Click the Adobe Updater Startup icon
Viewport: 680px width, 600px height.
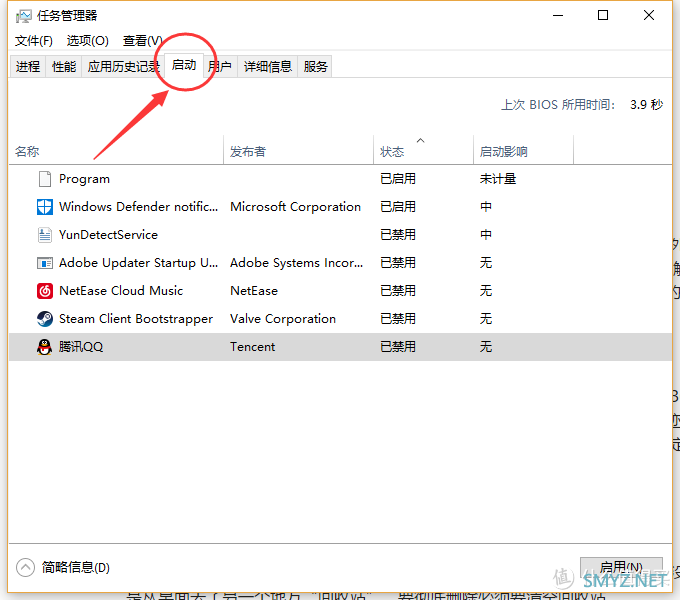(45, 263)
